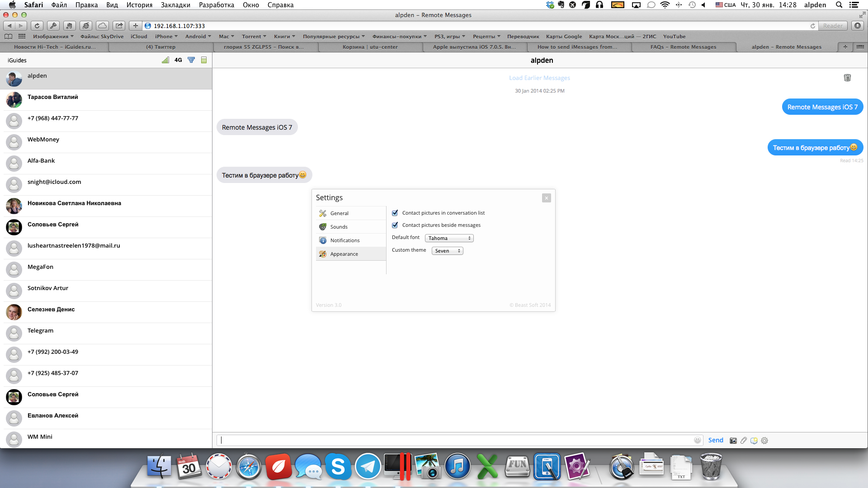The height and width of the screenshot is (488, 868).
Task: Click the Skype icon in macOS dock
Action: (338, 467)
